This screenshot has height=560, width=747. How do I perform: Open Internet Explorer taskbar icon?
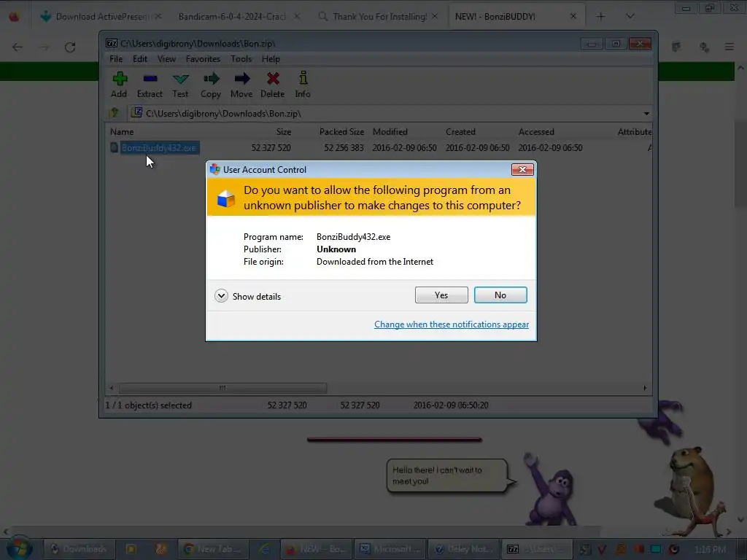coord(264,549)
